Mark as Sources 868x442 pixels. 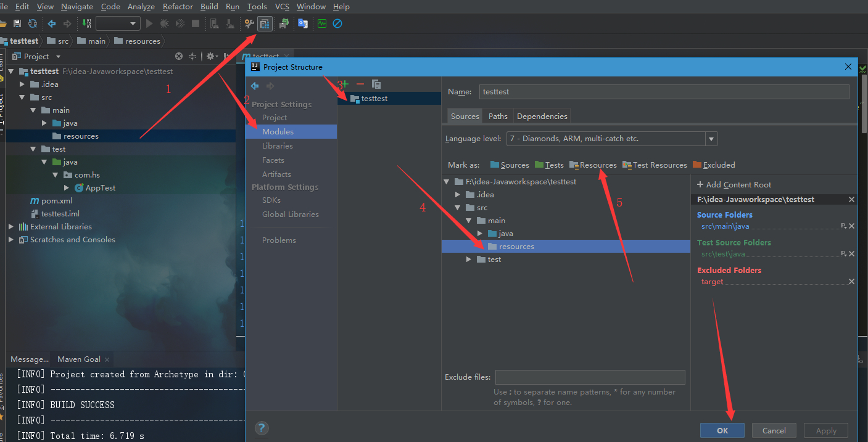click(510, 165)
